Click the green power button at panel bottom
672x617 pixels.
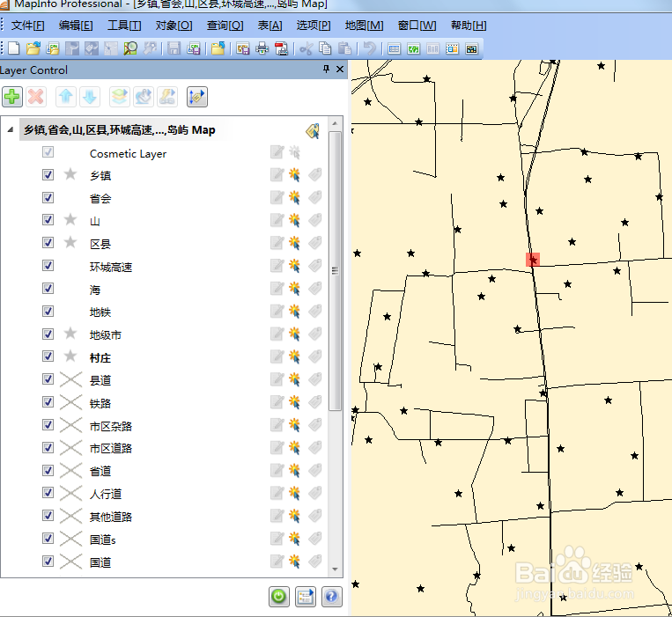click(x=279, y=597)
